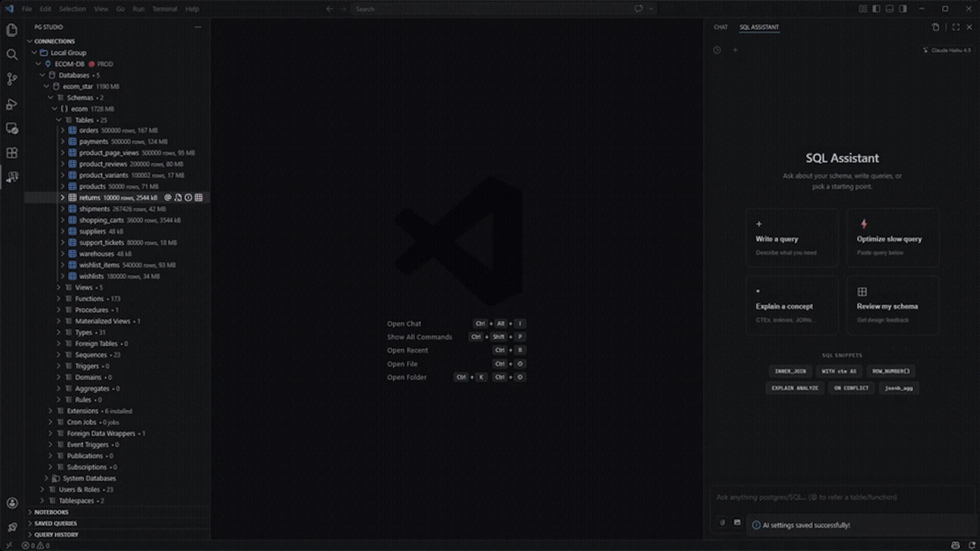Viewport: 980px width, 551px height.
Task: Click the Review my schema card
Action: (893, 305)
